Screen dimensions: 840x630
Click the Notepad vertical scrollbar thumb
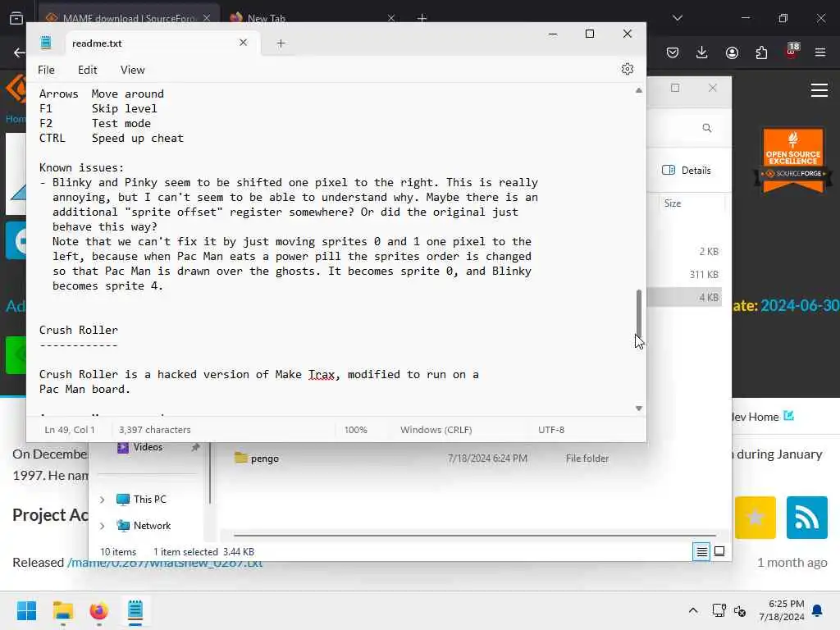pyautogui.click(x=638, y=313)
